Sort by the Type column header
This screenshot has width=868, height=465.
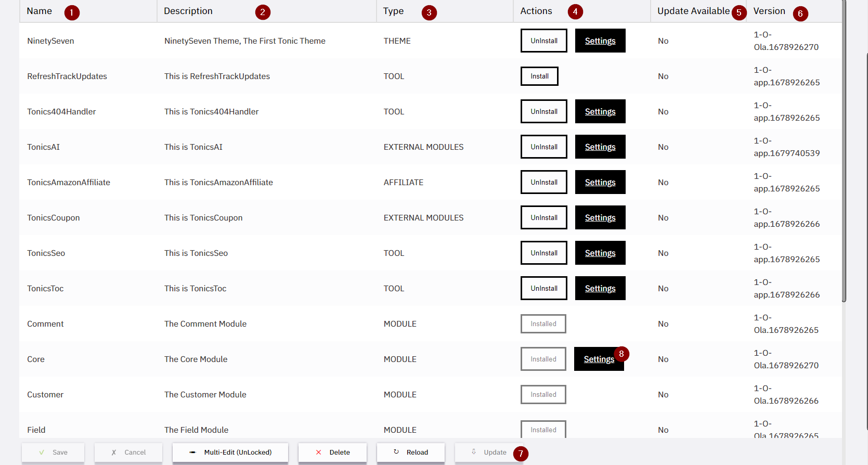pos(445,11)
